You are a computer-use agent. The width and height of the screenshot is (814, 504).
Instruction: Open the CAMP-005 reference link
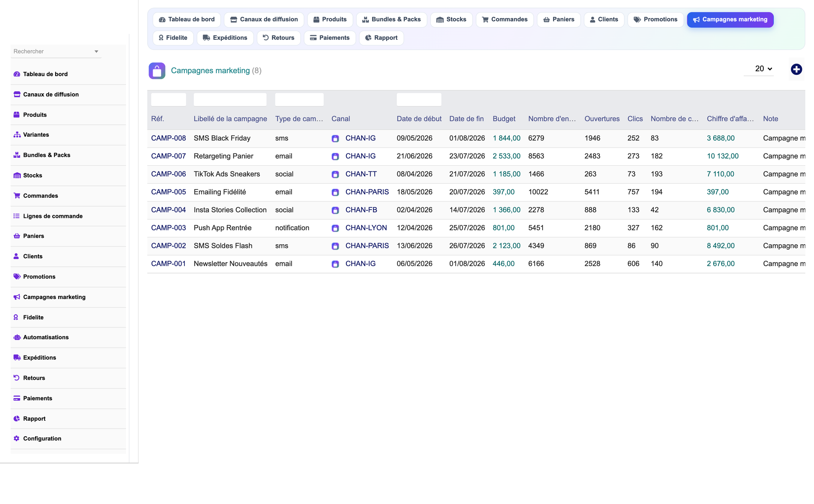tap(169, 192)
